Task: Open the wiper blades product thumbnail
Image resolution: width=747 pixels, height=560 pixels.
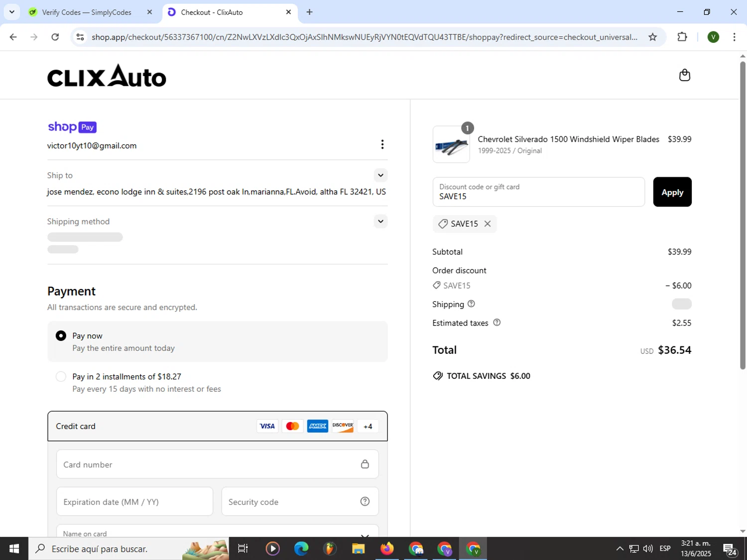Action: (x=451, y=144)
